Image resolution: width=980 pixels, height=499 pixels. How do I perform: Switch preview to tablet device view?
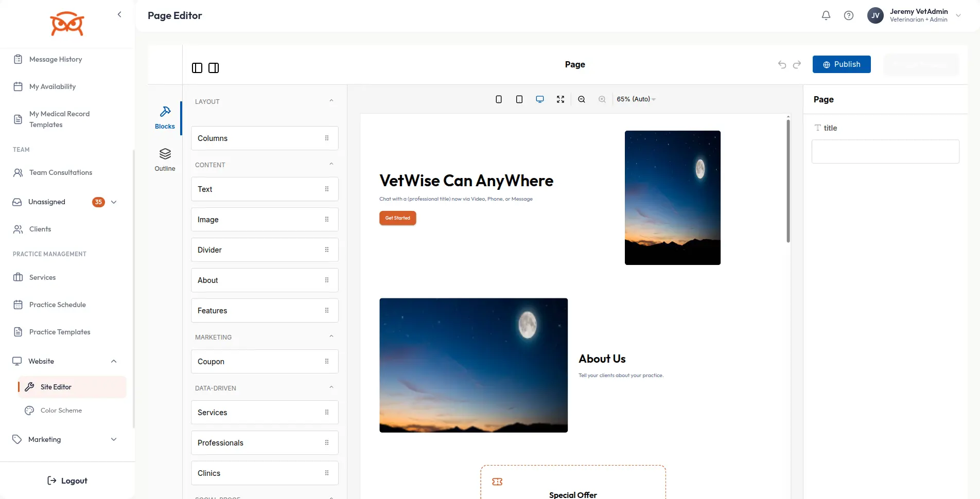pyautogui.click(x=519, y=99)
